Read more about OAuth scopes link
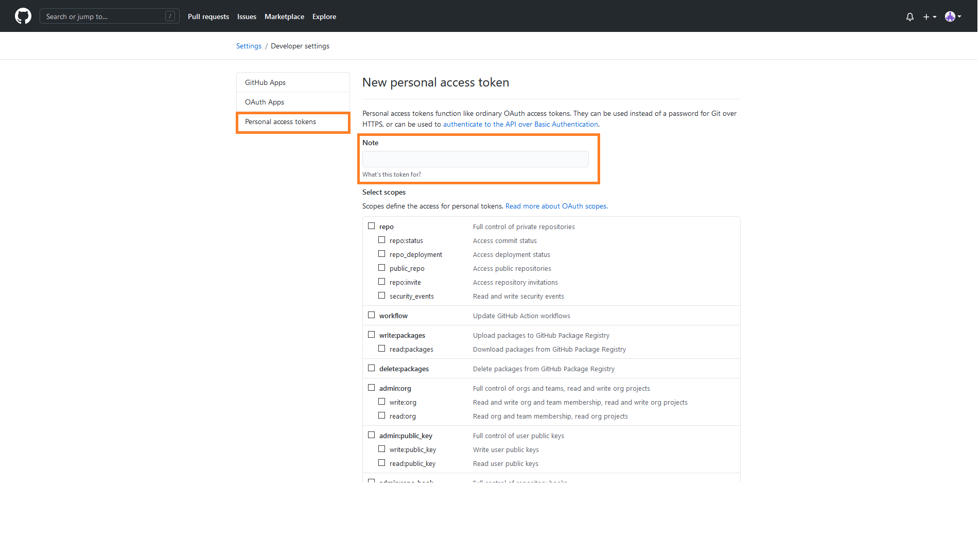The width and height of the screenshot is (980, 555). (556, 206)
